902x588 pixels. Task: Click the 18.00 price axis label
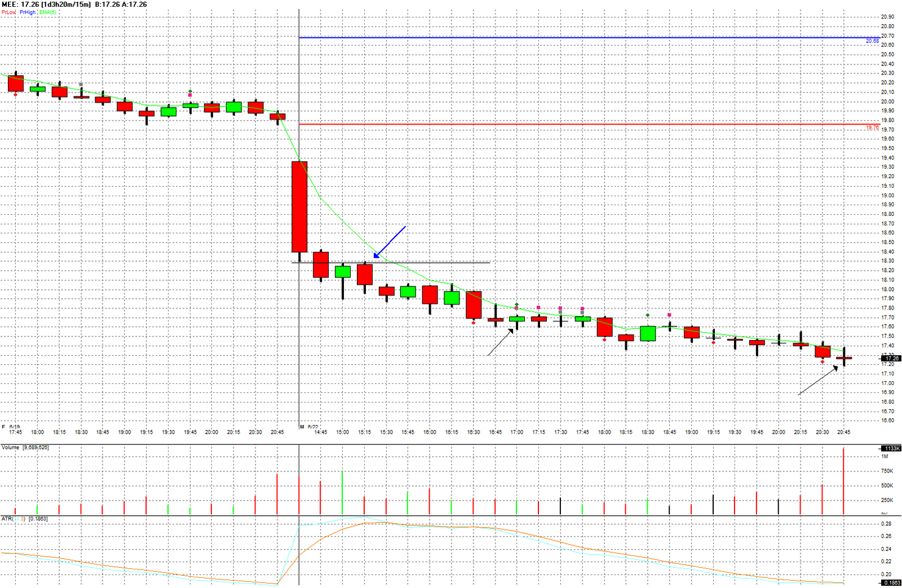coord(887,289)
